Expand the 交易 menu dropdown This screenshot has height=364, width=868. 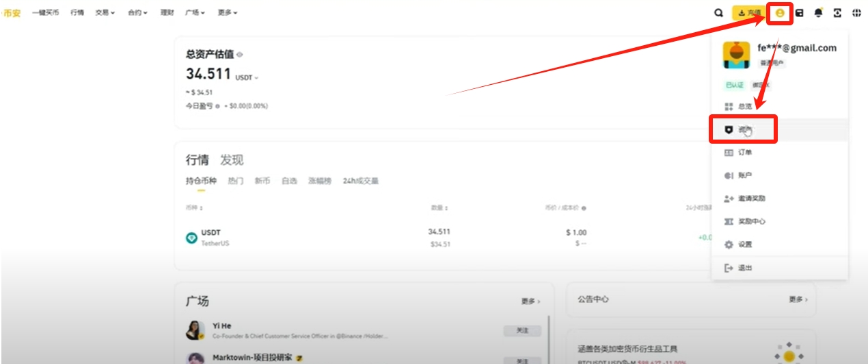[105, 13]
